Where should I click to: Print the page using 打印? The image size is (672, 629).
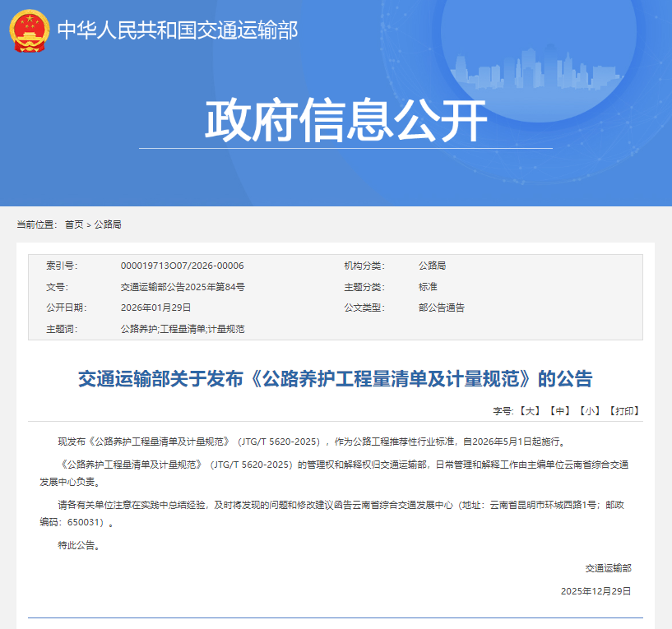tap(623, 410)
